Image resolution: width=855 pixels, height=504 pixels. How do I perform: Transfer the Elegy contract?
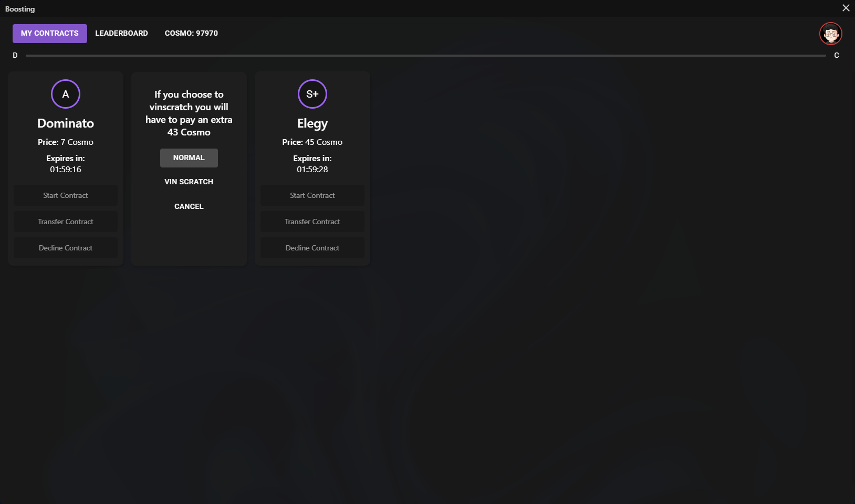tap(312, 222)
